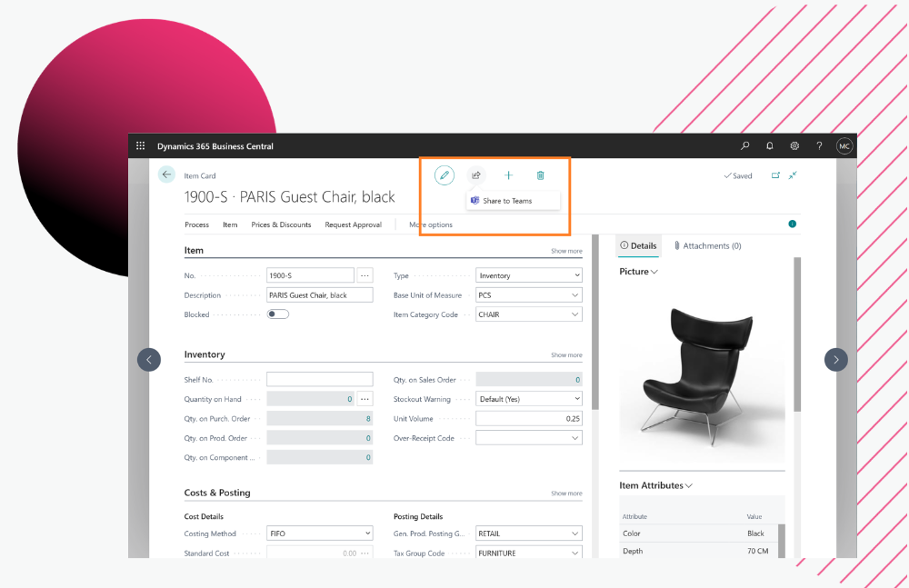Open the Tax Group Code dropdown
Image resolution: width=909 pixels, height=588 pixels.
click(x=529, y=553)
